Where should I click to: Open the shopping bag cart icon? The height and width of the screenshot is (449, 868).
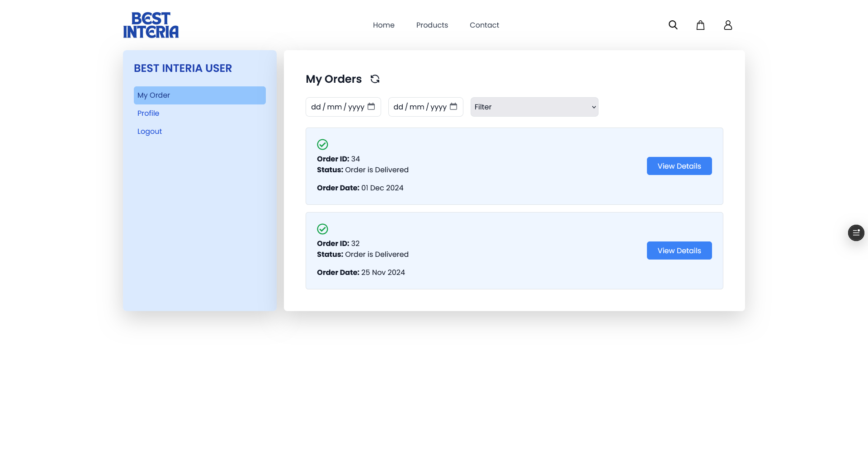[700, 25]
